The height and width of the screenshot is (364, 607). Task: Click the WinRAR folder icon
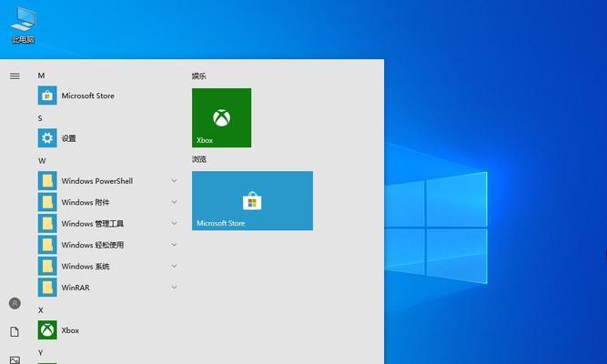click(47, 288)
